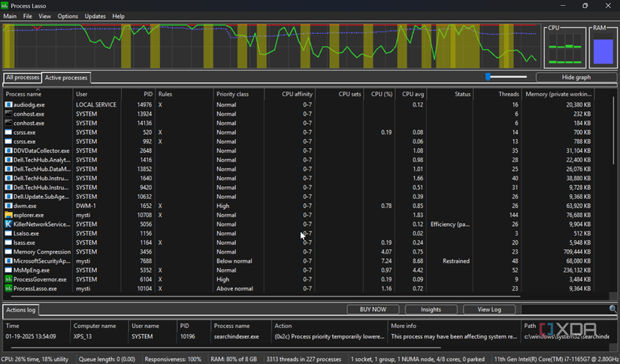The image size is (620, 364).
Task: Click the BUY NOW button
Action: point(373,309)
